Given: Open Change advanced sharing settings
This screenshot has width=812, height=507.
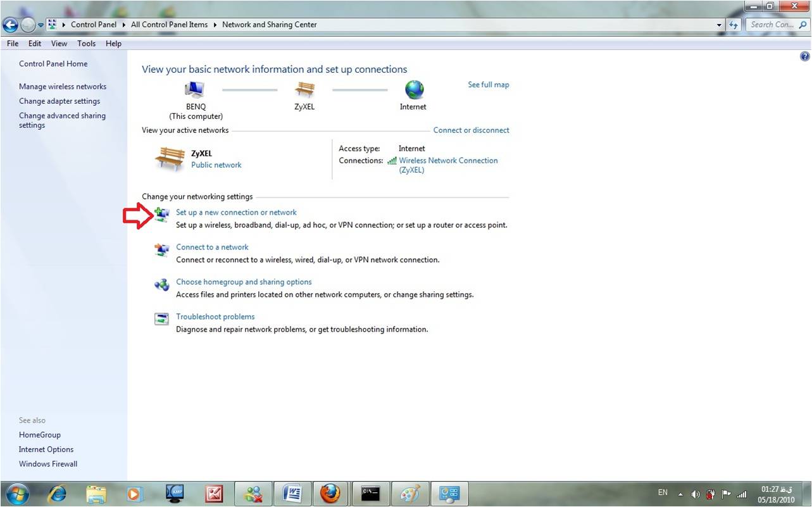Looking at the screenshot, I should click(x=62, y=120).
